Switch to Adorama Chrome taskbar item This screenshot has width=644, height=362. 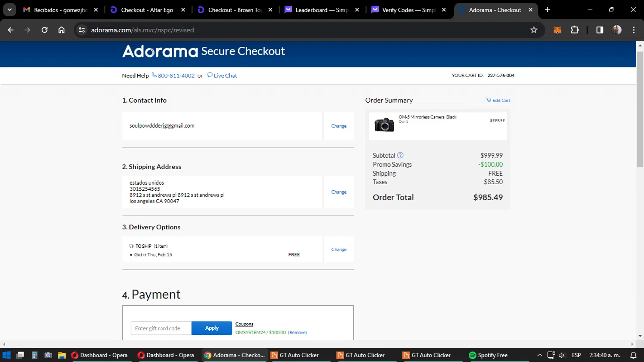tap(234, 355)
